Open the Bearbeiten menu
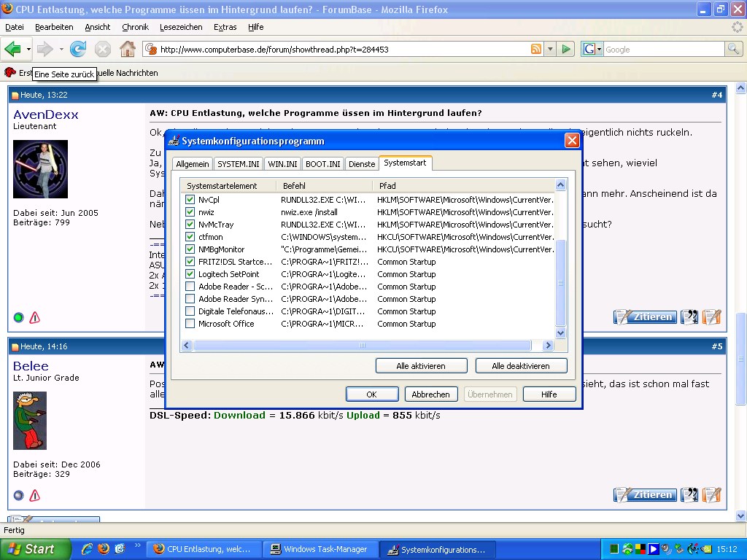The height and width of the screenshot is (560, 747). (x=54, y=27)
